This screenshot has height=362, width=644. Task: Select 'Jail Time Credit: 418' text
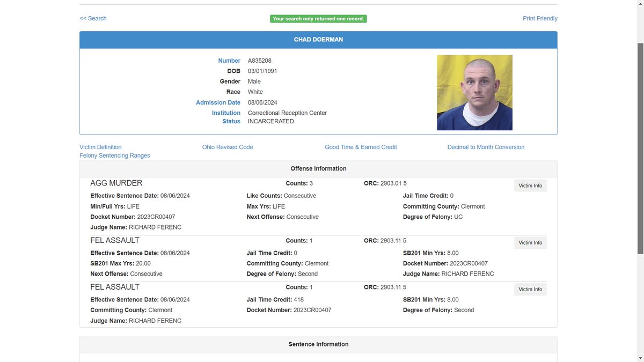point(276,300)
